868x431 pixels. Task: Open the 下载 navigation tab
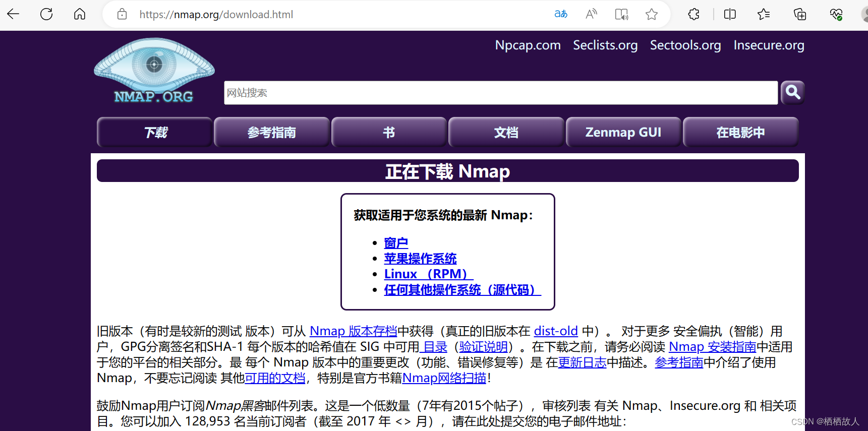coord(155,132)
